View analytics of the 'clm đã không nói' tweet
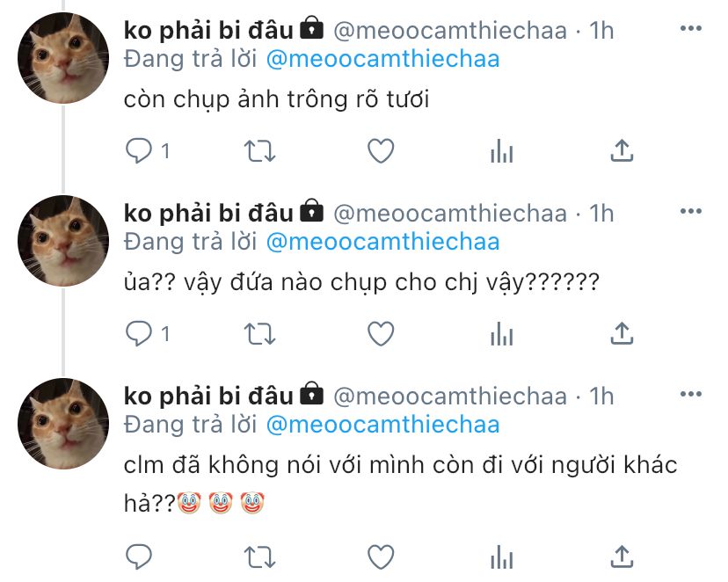The height and width of the screenshot is (582, 728). tap(501, 557)
